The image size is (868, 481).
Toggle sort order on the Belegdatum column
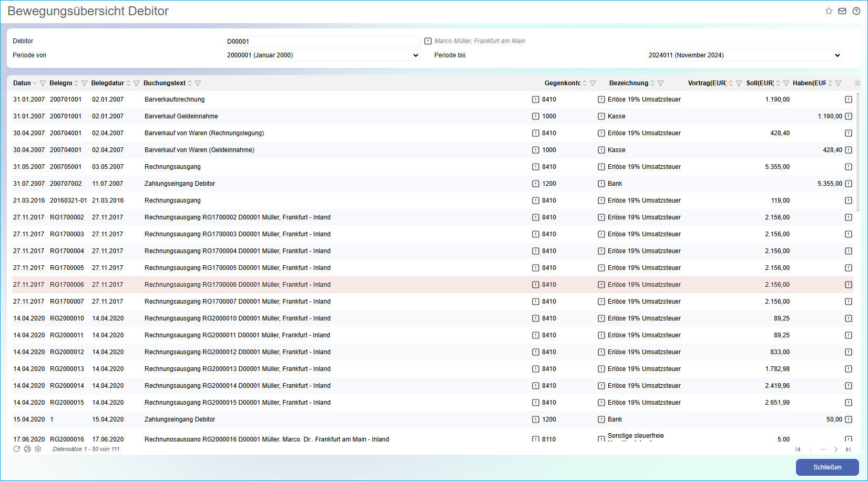tap(128, 83)
